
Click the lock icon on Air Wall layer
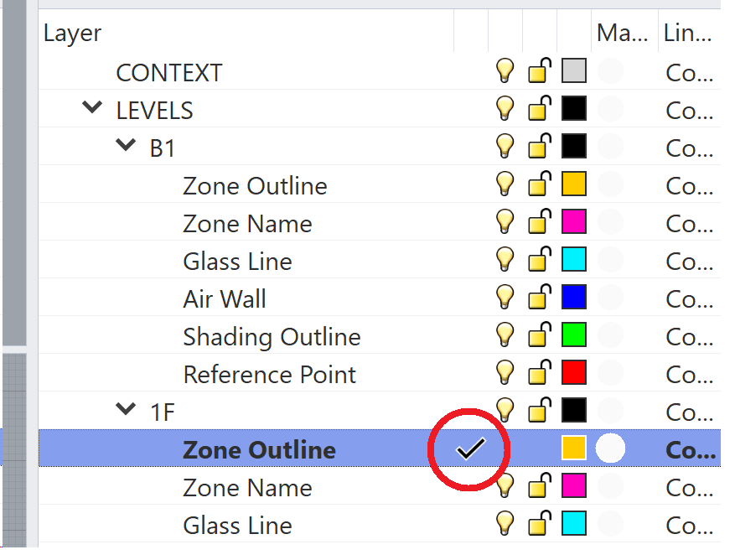(x=540, y=298)
